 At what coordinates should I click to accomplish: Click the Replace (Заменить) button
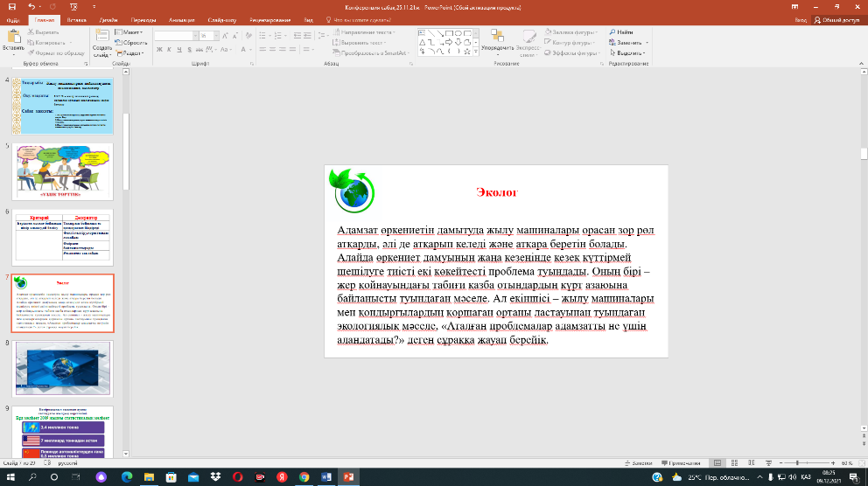[x=628, y=42]
